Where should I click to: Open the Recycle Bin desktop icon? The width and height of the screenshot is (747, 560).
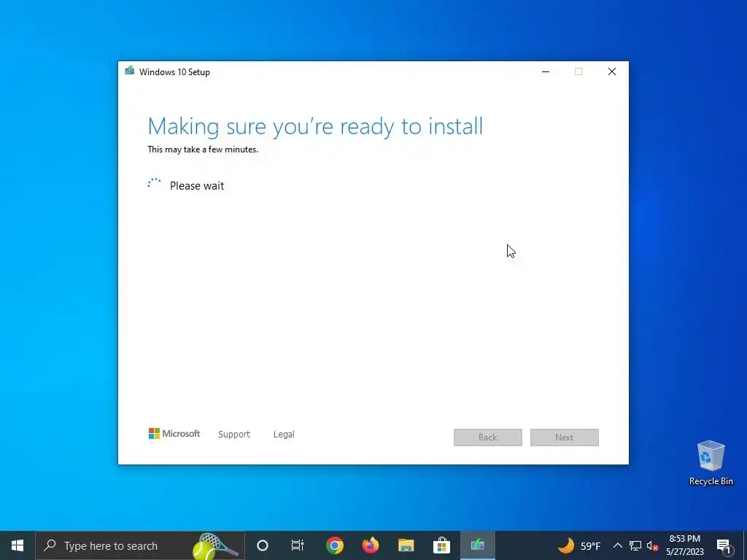pos(711,463)
